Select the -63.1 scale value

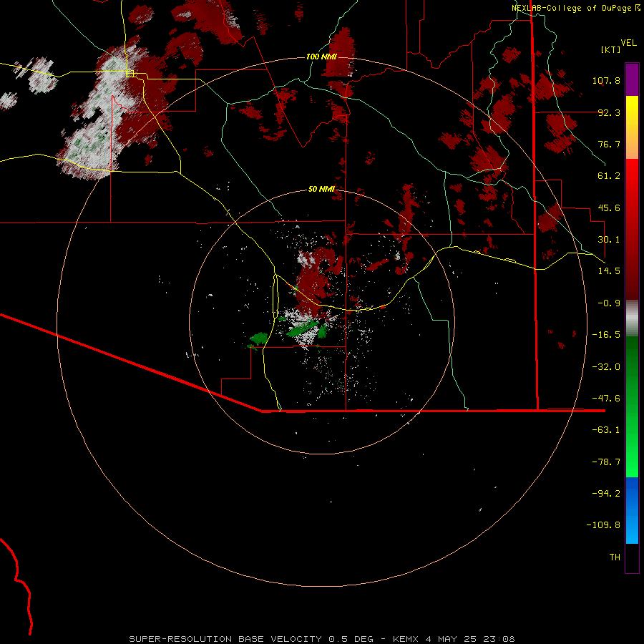click(x=606, y=430)
